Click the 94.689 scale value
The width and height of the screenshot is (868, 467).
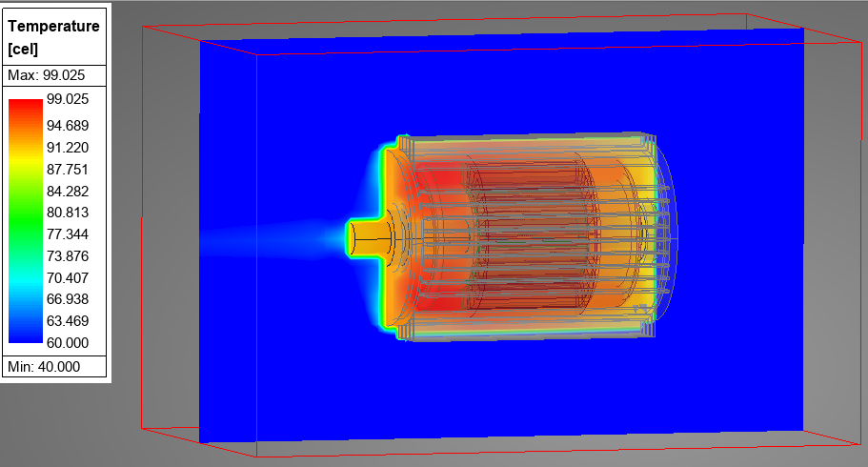68,126
